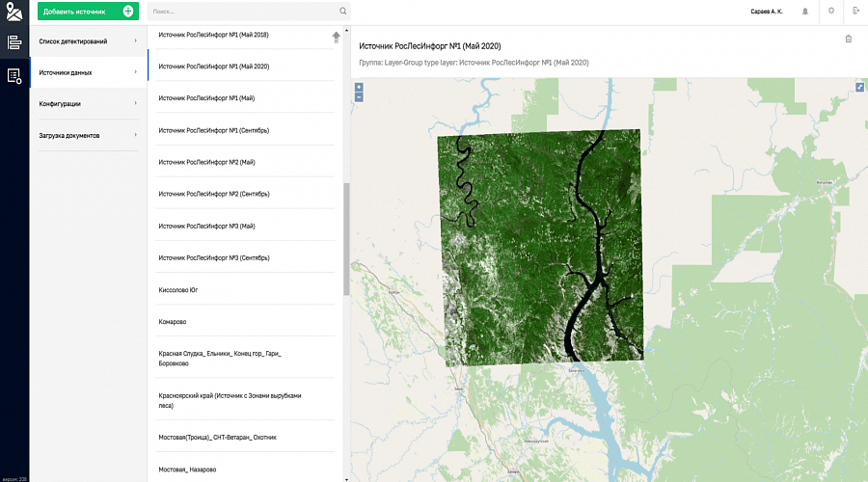
Task: Click the logout icon in the top right
Action: tap(855, 11)
